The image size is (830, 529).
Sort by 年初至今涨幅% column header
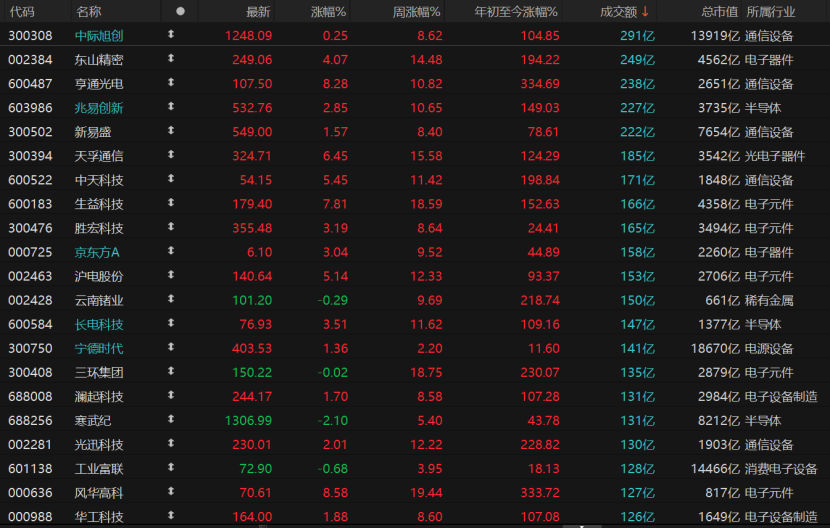pyautogui.click(x=516, y=12)
